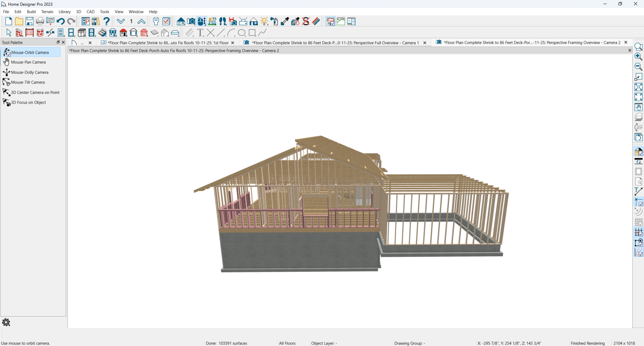Open the CAD menu
This screenshot has width=644, height=346.
click(90, 12)
